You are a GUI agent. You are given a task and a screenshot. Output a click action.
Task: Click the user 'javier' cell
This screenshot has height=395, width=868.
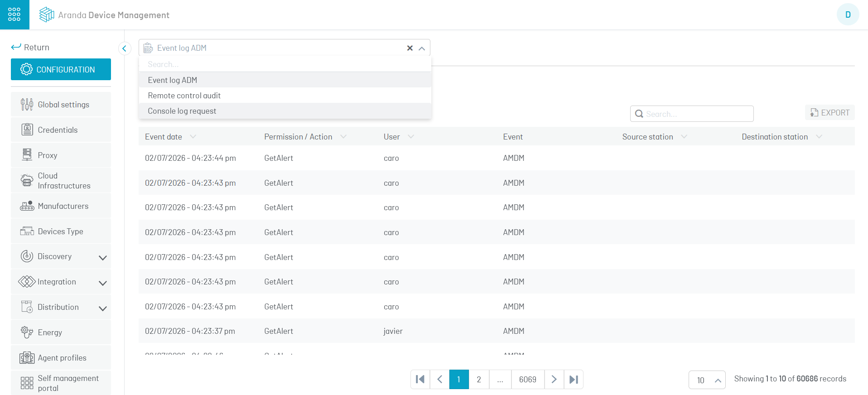click(393, 331)
